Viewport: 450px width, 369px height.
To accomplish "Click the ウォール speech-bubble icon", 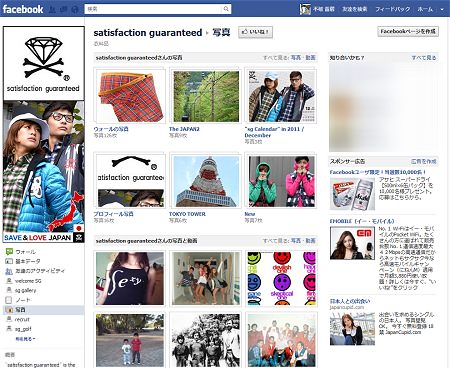I will click(9, 252).
